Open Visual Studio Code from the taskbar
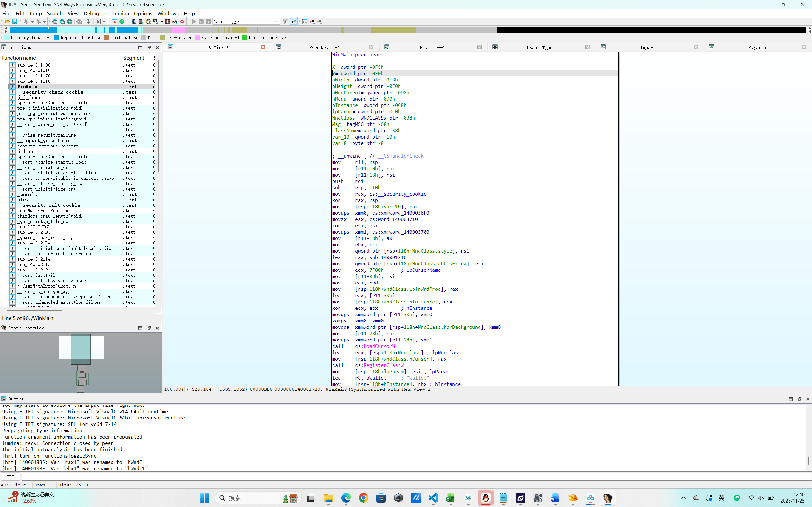 tap(433, 498)
